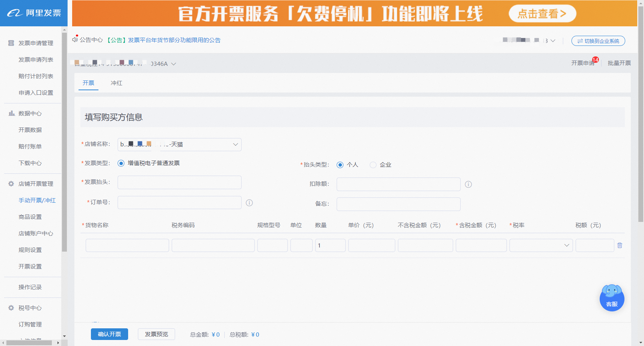
Task: Click the 公告中心 label
Action: pyautogui.click(x=91, y=40)
